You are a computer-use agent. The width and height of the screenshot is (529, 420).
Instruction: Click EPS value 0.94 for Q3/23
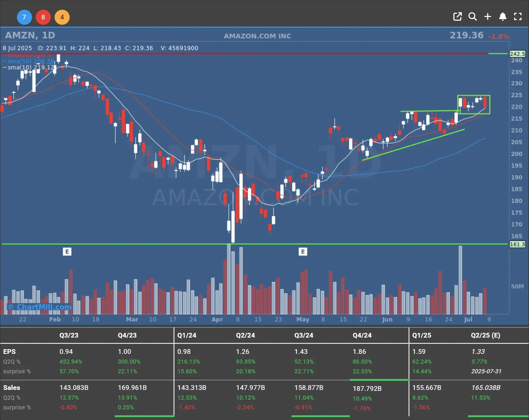(x=66, y=352)
